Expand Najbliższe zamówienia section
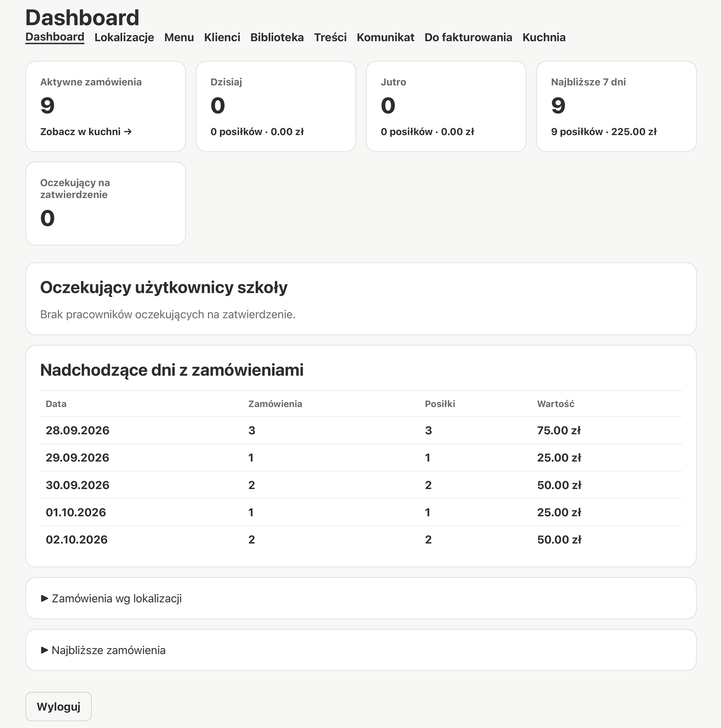This screenshot has height=728, width=721. tap(103, 650)
